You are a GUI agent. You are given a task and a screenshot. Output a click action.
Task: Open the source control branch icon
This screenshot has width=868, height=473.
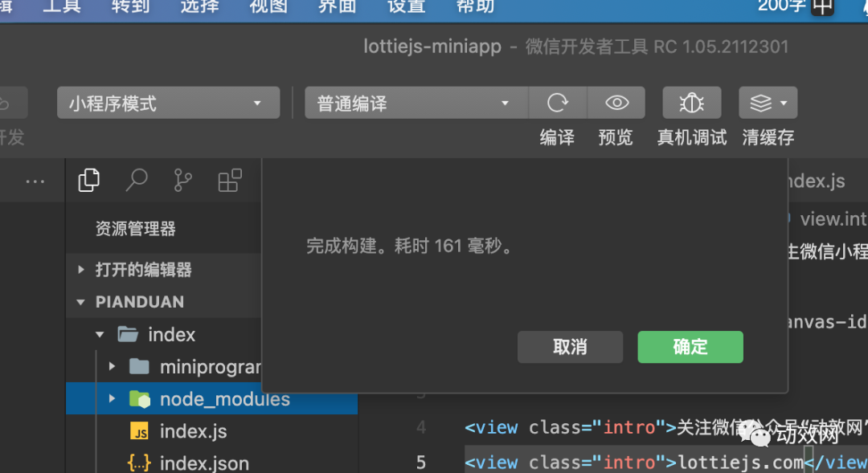tap(182, 181)
